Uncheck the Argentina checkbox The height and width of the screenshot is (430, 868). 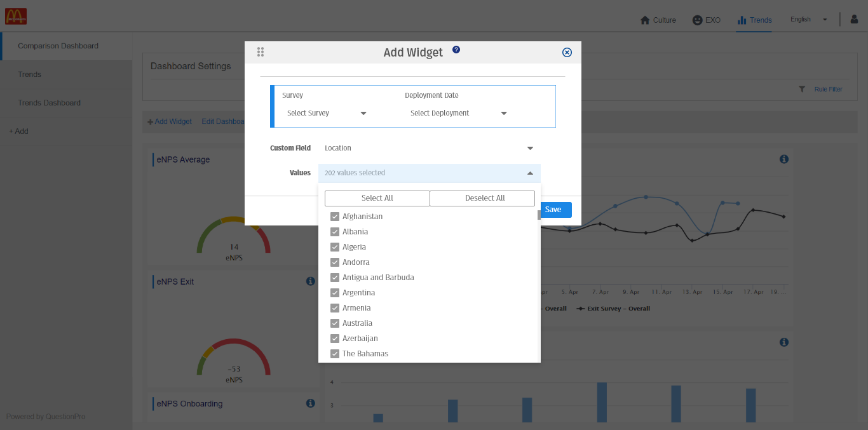(x=335, y=293)
